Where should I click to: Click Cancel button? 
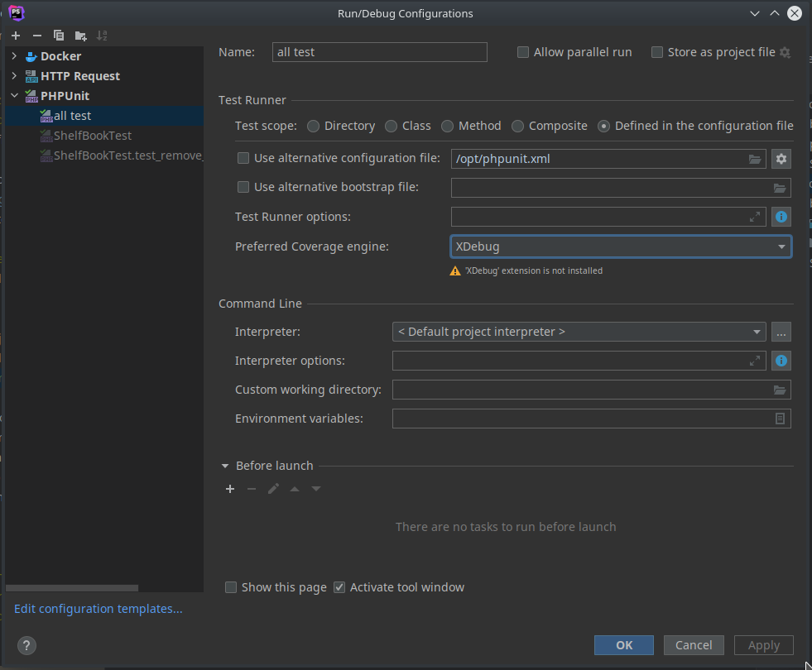pos(694,645)
